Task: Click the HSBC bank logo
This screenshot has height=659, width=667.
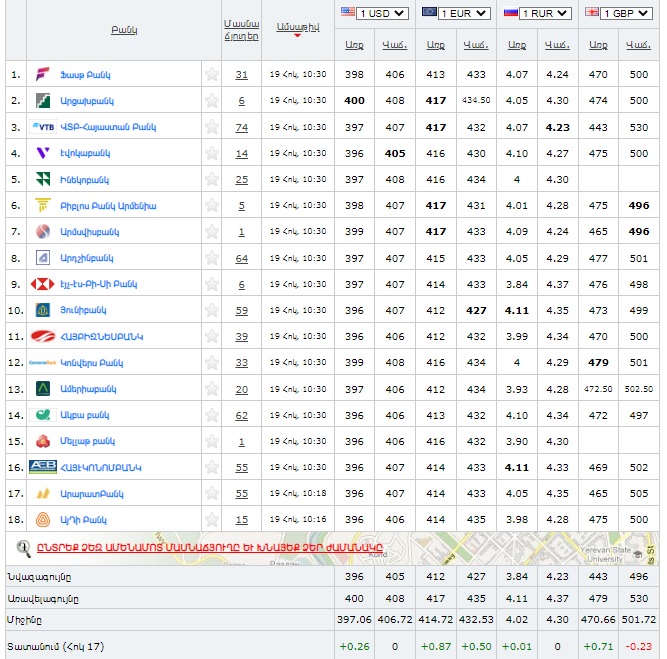Action: pos(43,284)
